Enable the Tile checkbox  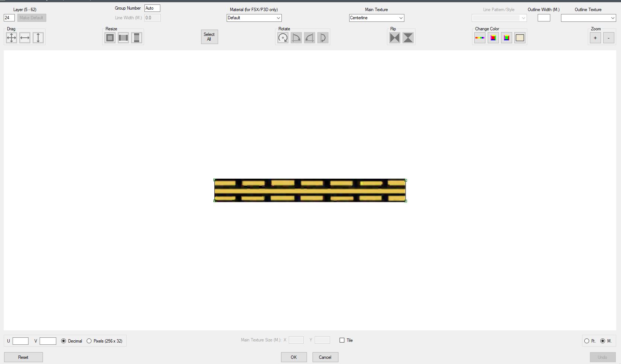point(342,340)
